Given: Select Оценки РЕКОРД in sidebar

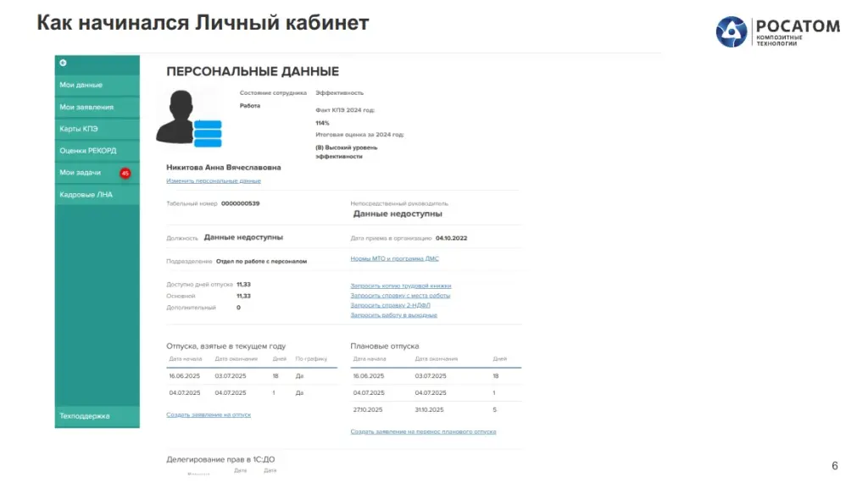Looking at the screenshot, I should (x=87, y=151).
